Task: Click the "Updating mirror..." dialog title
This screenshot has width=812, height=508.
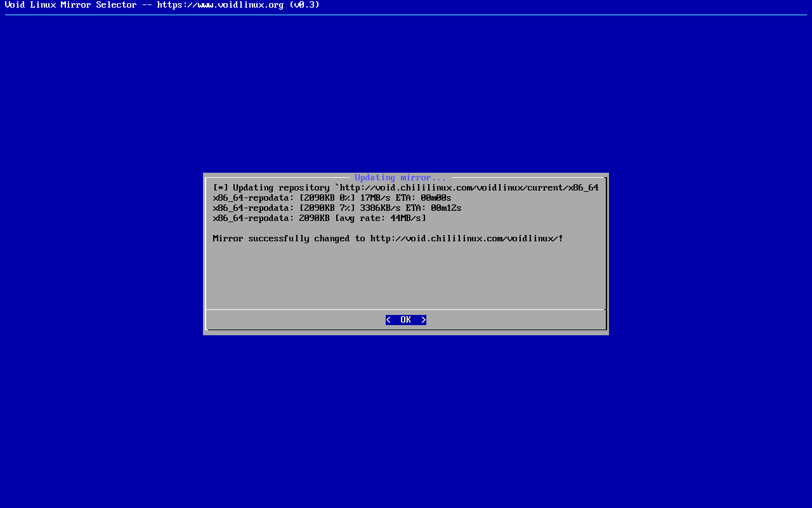Action: click(x=400, y=178)
